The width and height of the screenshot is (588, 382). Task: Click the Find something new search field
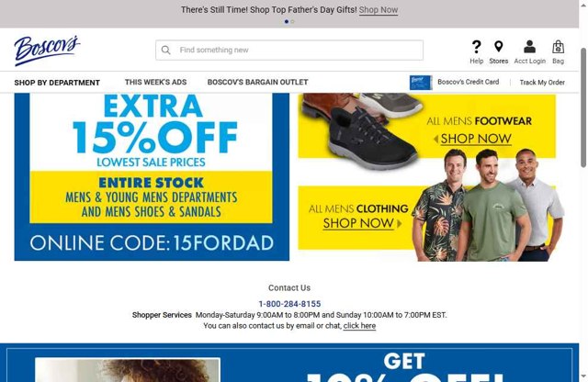pos(289,50)
